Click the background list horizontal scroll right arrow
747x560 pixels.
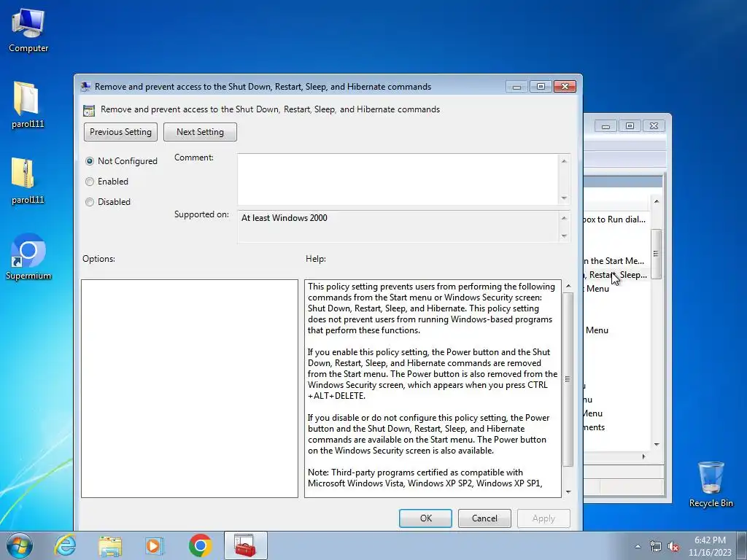643,456
